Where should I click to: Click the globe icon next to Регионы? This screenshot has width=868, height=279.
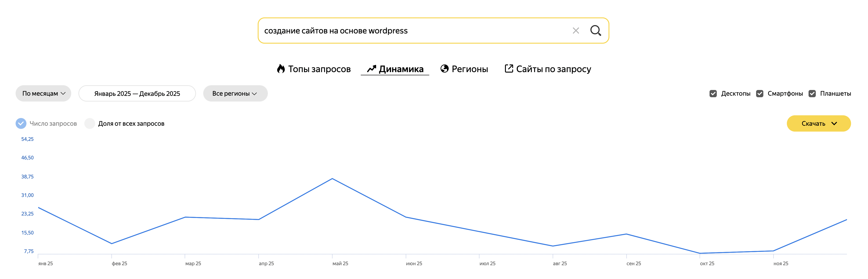pyautogui.click(x=444, y=69)
